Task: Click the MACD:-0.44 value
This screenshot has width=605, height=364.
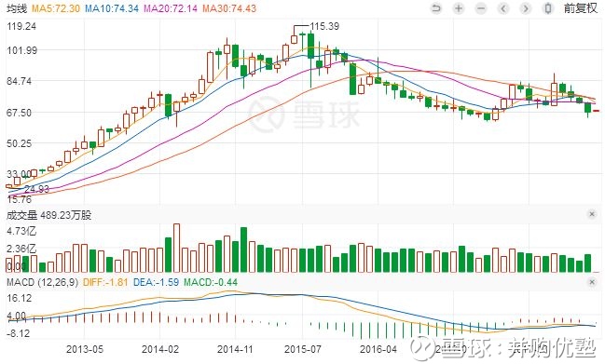Action: 211,282
